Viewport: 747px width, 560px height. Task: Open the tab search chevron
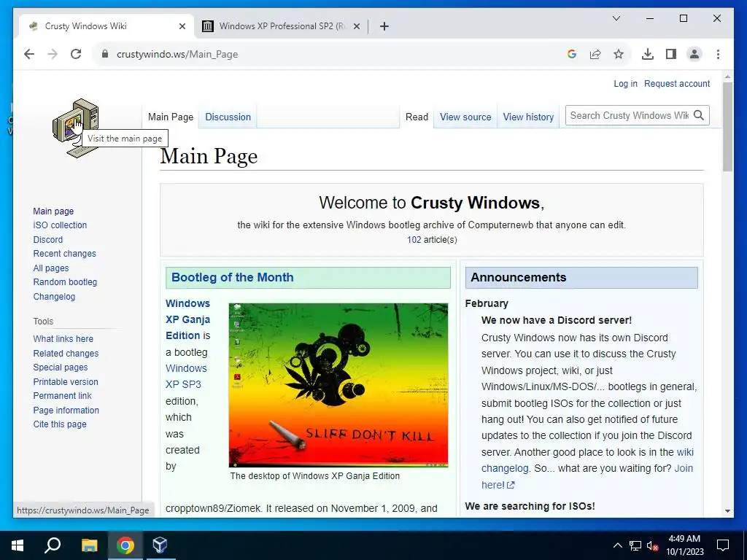tap(616, 18)
